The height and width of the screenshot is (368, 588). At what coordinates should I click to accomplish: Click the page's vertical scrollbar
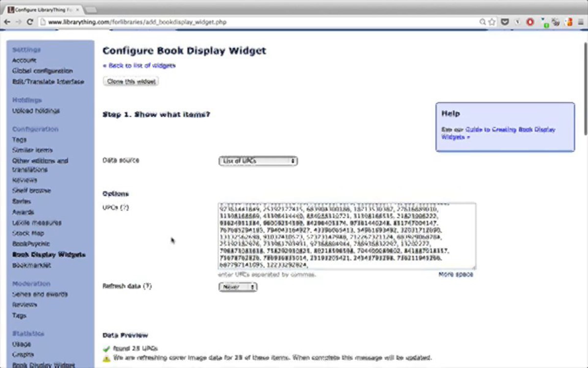(585, 88)
